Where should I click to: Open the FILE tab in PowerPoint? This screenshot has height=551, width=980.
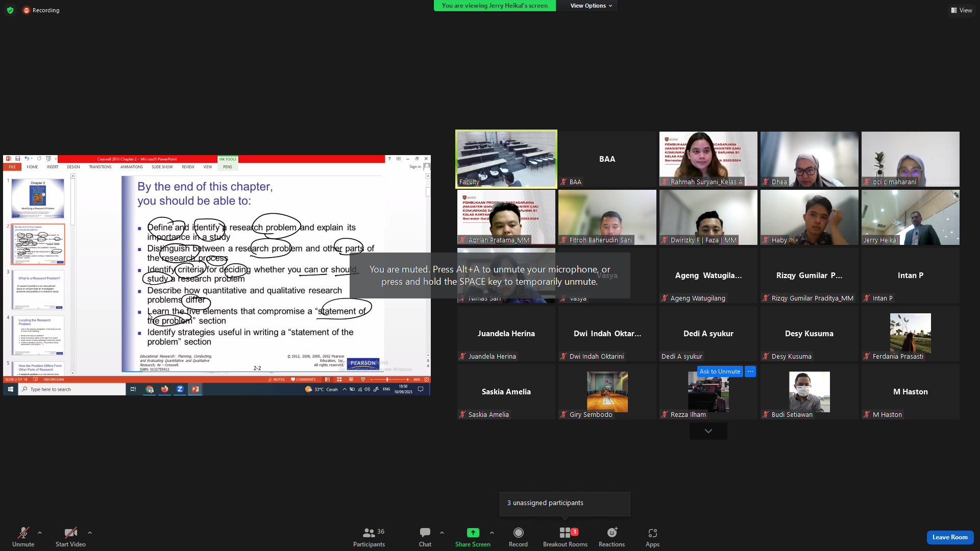(12, 167)
